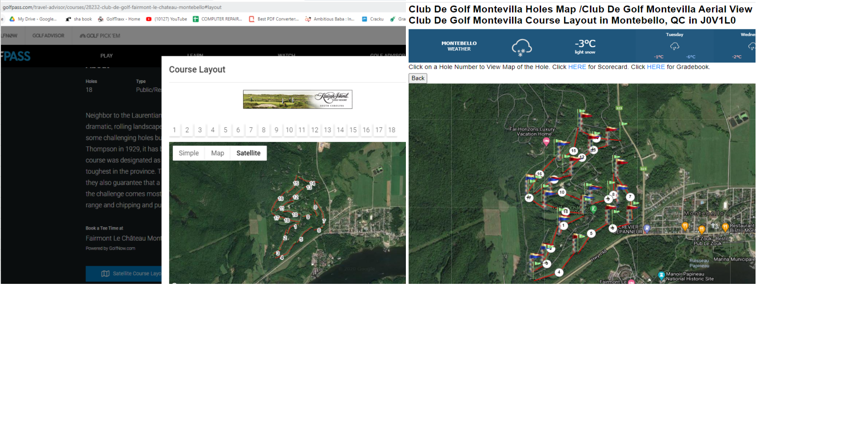Click the Kiawah Island banner ad
868x424 pixels.
point(297,99)
